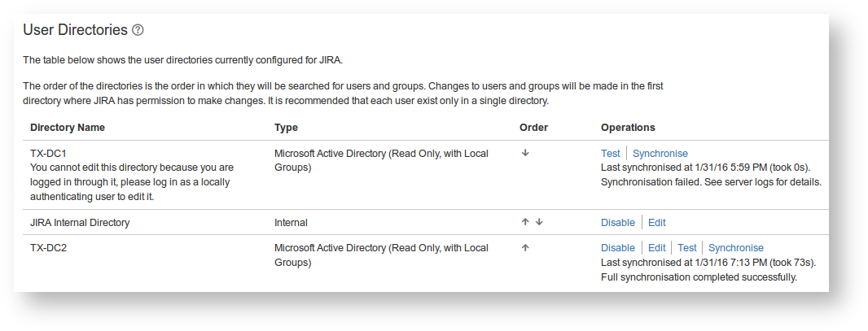Synchronise the TX-DC2 directory
The image size is (868, 331).
pyautogui.click(x=735, y=248)
